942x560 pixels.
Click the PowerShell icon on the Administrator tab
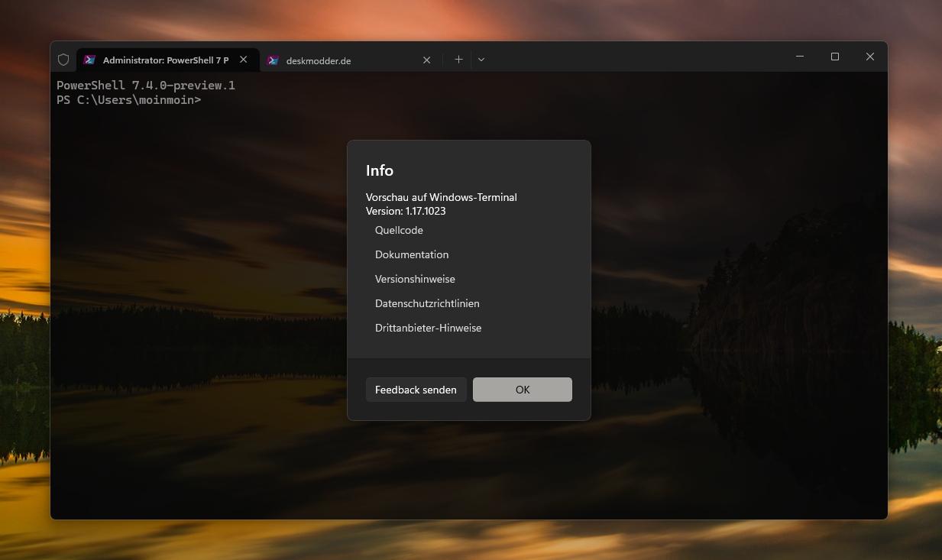89,60
